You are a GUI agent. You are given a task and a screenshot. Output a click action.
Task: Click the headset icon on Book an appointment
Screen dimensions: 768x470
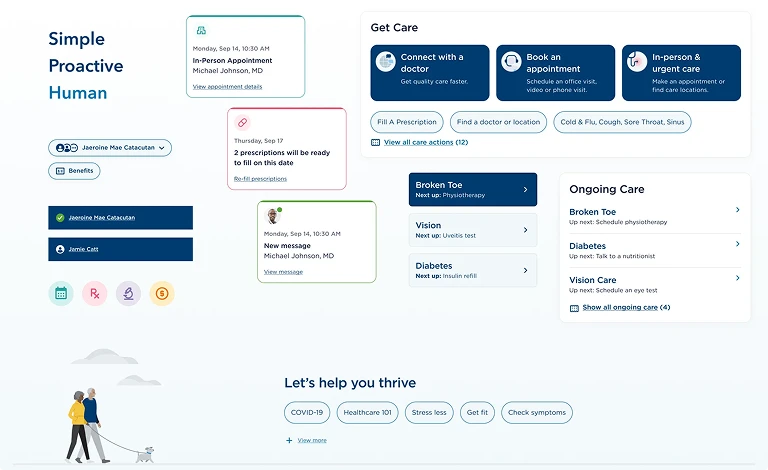point(511,62)
